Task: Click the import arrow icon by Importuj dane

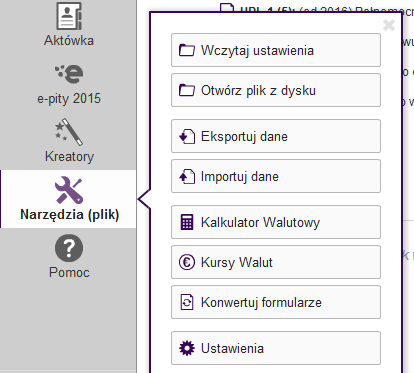Action: click(x=187, y=176)
